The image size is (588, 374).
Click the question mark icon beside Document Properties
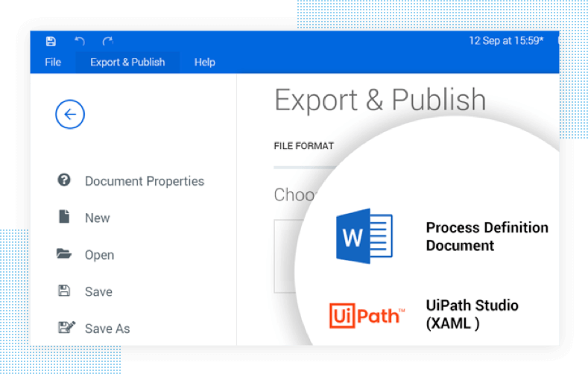pyautogui.click(x=64, y=180)
